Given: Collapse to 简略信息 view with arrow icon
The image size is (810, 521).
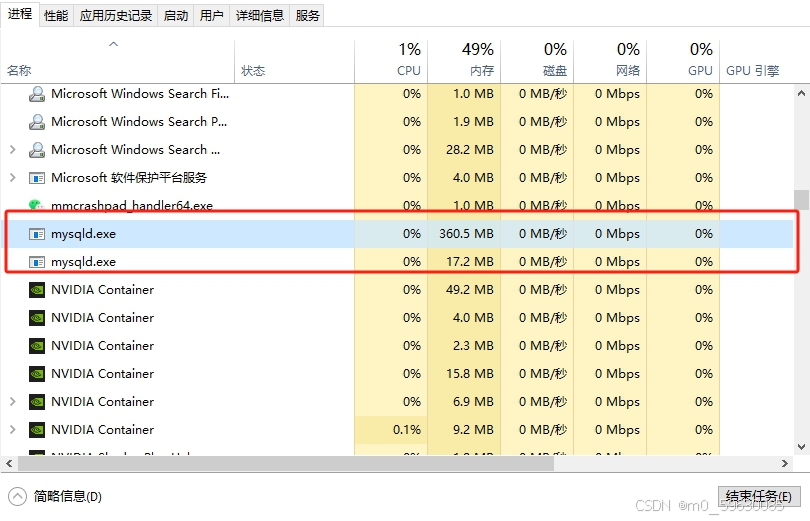Looking at the screenshot, I should click(x=17, y=497).
